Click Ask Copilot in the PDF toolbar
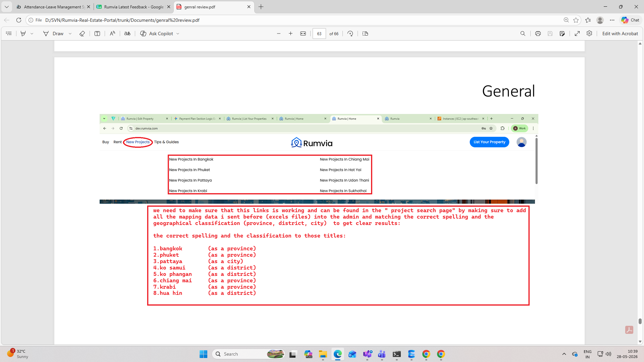 point(157,34)
